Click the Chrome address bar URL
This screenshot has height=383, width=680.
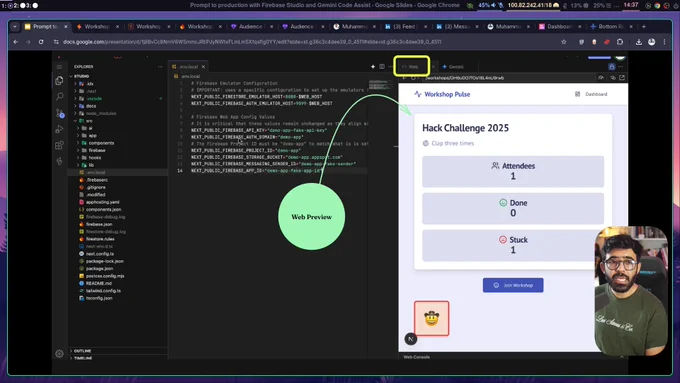(252, 42)
